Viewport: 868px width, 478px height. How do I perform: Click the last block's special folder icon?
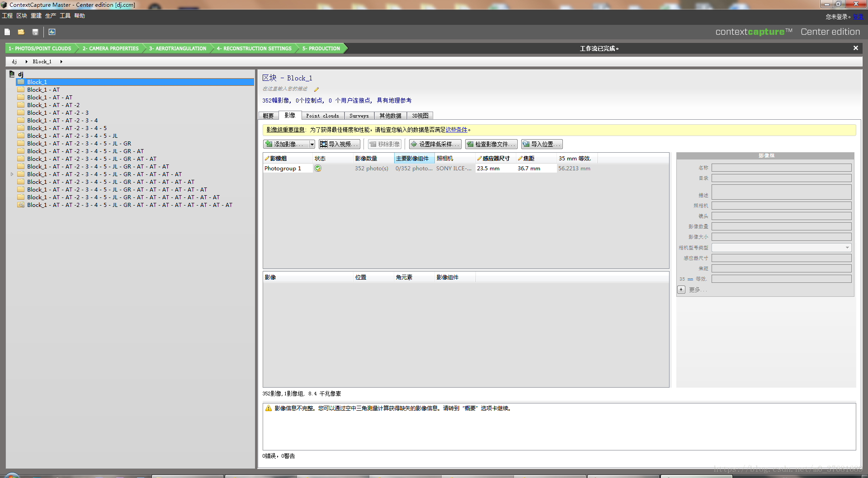(x=21, y=205)
